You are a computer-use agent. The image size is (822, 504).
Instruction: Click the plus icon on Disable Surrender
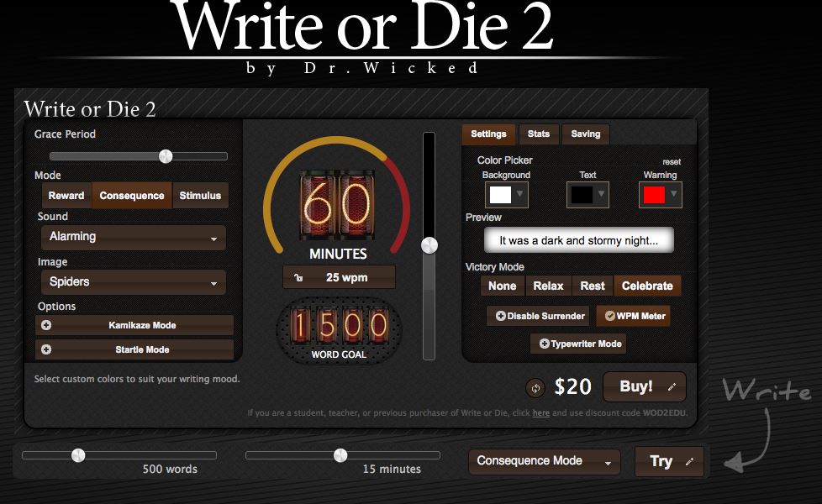(x=500, y=316)
